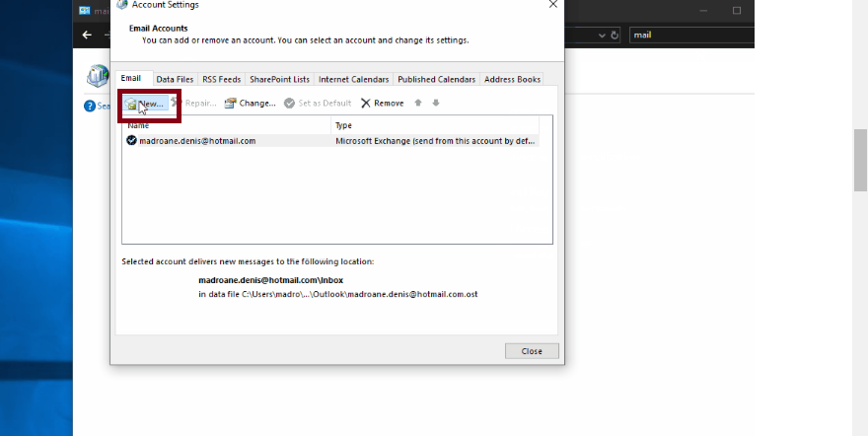Viewport: 868px width, 436px height.
Task: Click refresh icon in Control Panel address bar
Action: (x=615, y=36)
